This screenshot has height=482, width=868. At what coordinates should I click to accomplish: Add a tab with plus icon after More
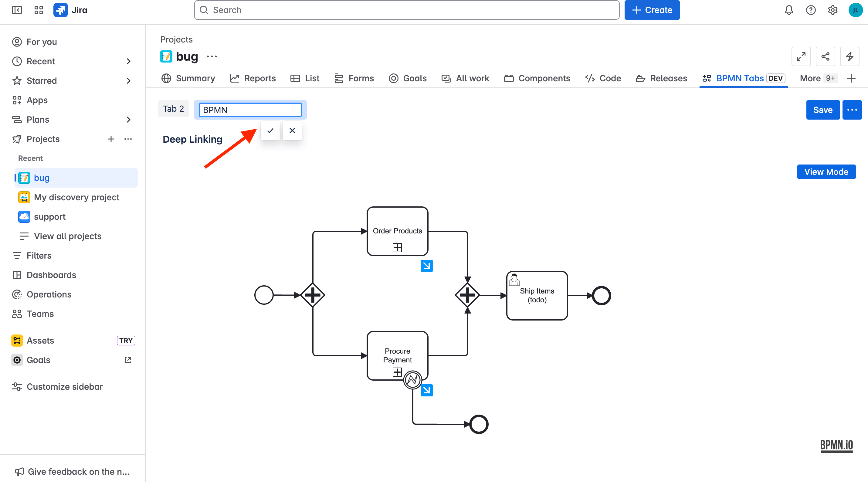(851, 79)
